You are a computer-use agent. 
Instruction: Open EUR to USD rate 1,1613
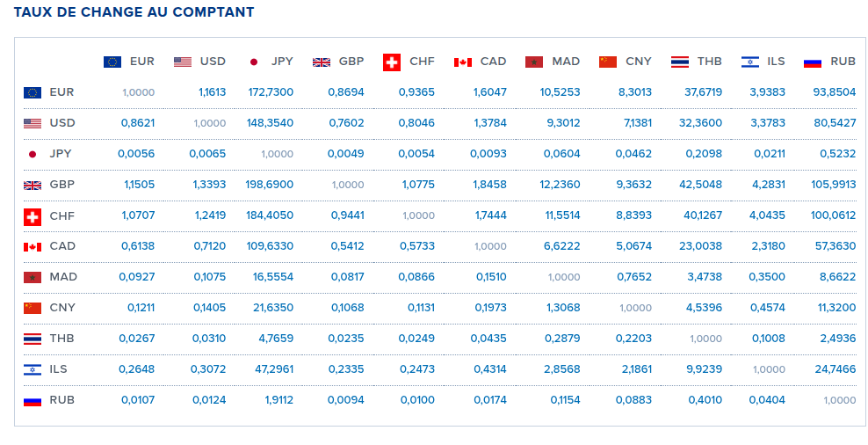tap(212, 92)
